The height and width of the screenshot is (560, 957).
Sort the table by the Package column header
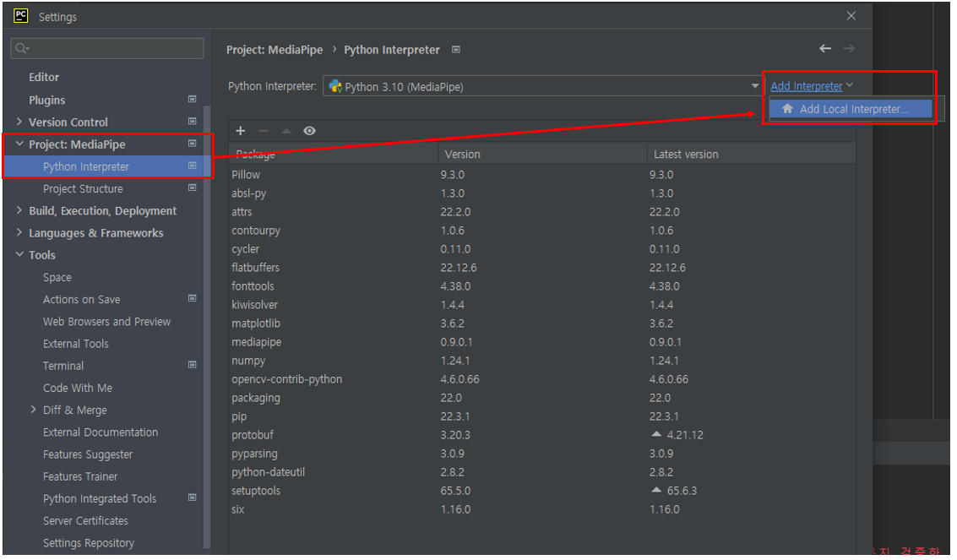[334, 154]
